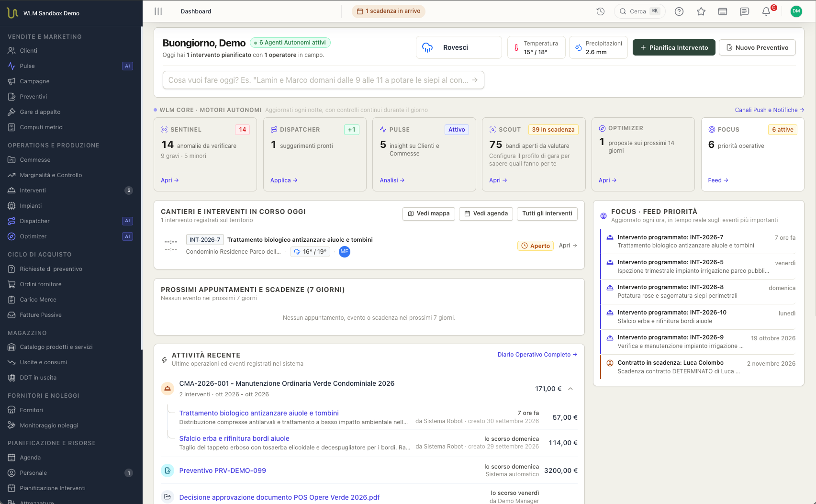Image resolution: width=816 pixels, height=504 pixels.
Task: Open the chat messages icon
Action: pyautogui.click(x=745, y=11)
